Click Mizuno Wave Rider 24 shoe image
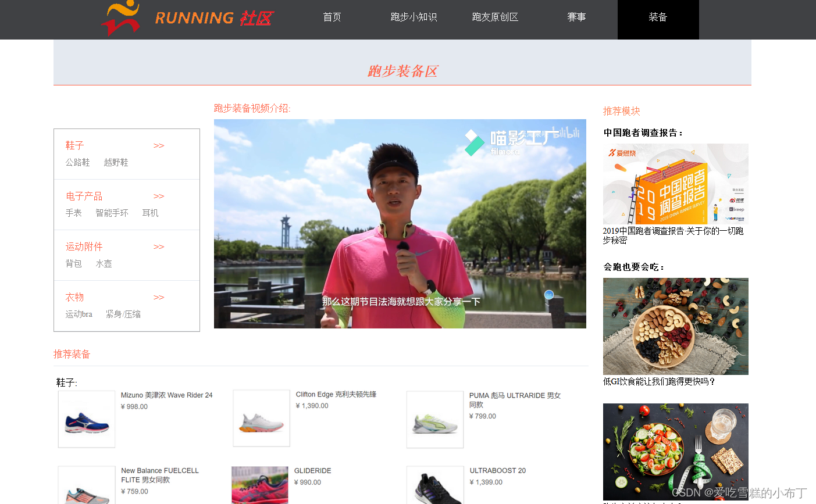Image resolution: width=816 pixels, height=504 pixels. 87,419
